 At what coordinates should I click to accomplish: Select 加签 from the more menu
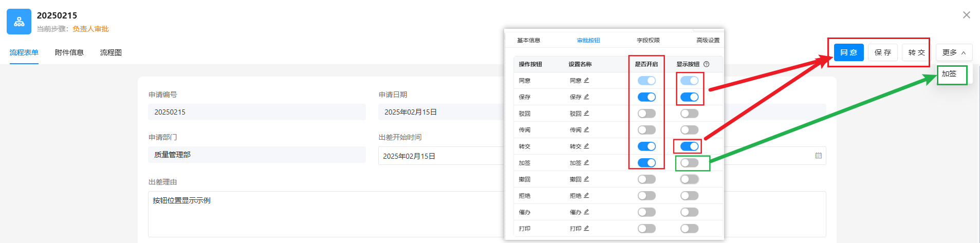pos(949,74)
